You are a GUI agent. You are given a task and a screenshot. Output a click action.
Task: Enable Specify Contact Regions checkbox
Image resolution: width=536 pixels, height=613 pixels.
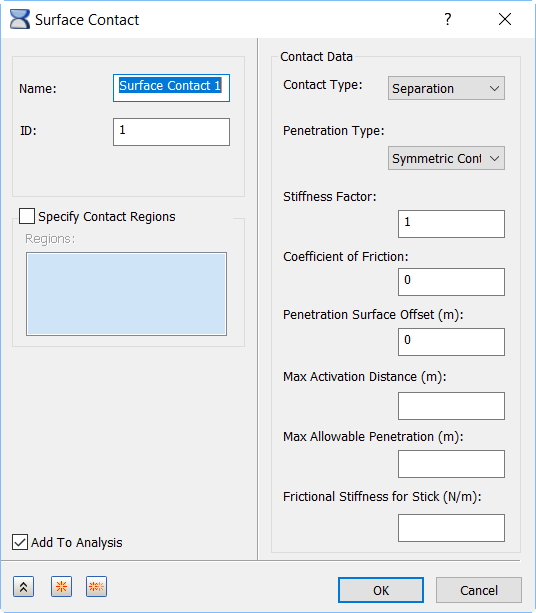27,216
